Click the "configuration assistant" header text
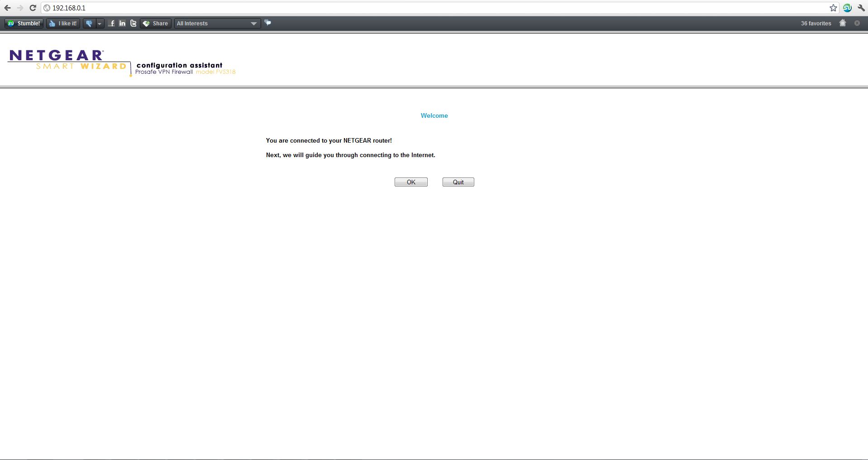Image resolution: width=868 pixels, height=460 pixels. [179, 65]
